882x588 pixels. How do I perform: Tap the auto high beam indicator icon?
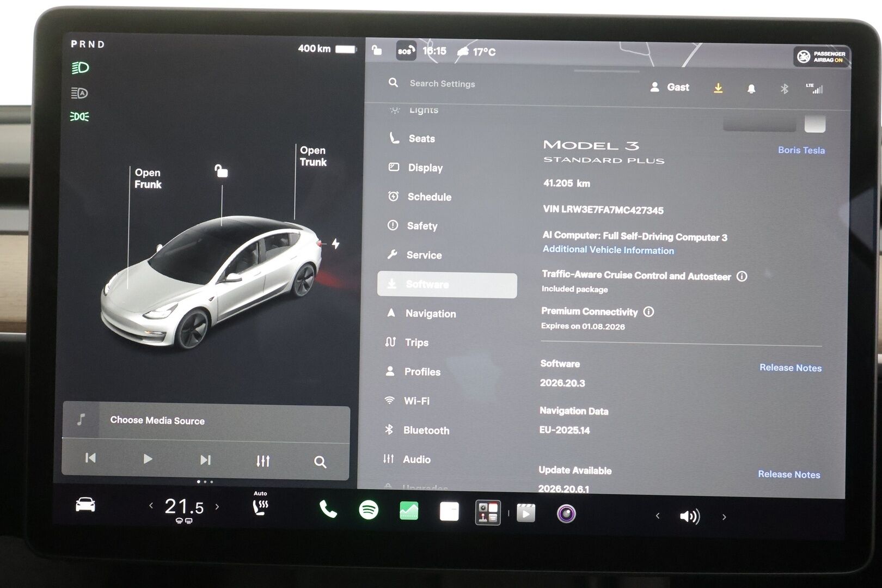coord(79,93)
